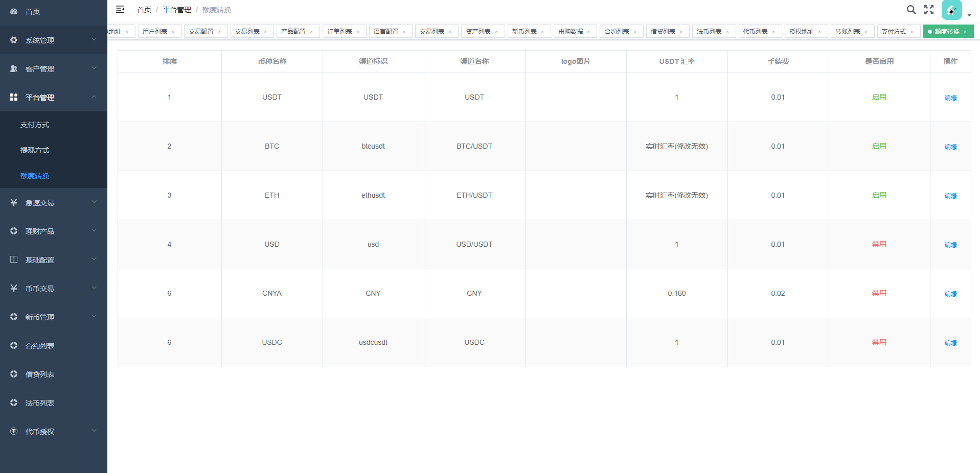The height and width of the screenshot is (473, 980).
Task: Open 提现方式 submenu item
Action: click(35, 150)
